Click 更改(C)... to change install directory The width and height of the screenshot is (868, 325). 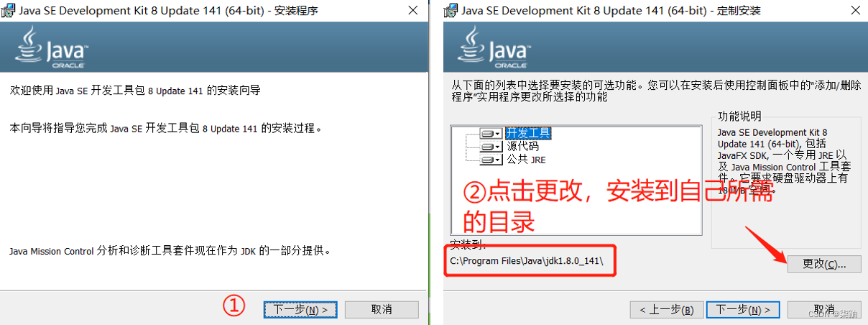tap(823, 264)
